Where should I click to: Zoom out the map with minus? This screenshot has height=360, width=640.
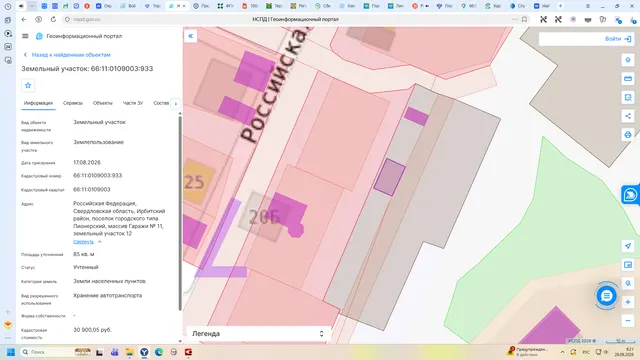pyautogui.click(x=628, y=321)
